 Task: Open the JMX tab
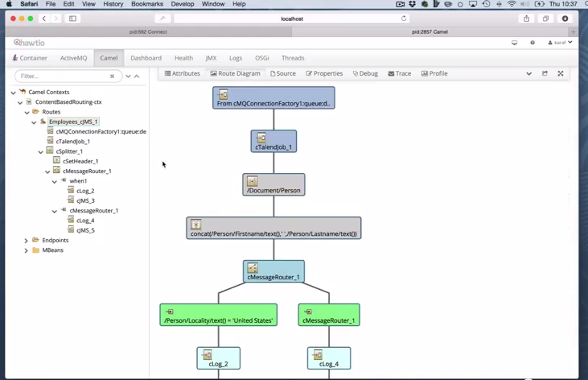click(211, 58)
